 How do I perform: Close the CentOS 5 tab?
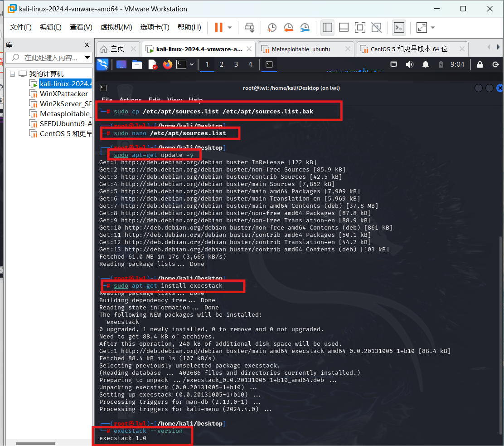click(x=462, y=49)
